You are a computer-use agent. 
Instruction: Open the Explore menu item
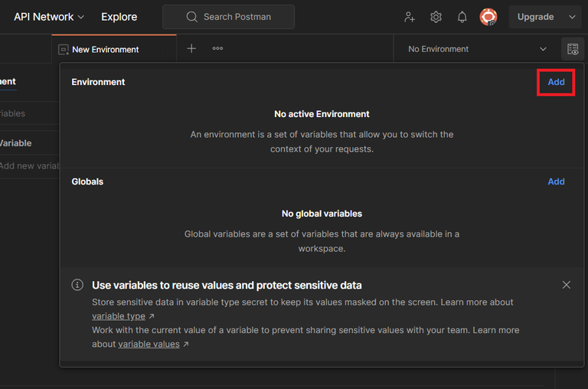tap(119, 17)
